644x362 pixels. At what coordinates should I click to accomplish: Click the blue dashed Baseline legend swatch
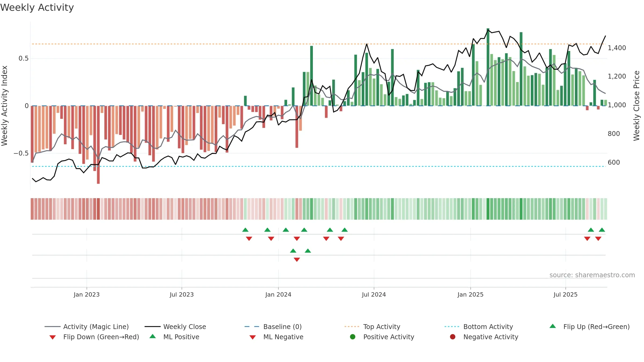coord(252,327)
